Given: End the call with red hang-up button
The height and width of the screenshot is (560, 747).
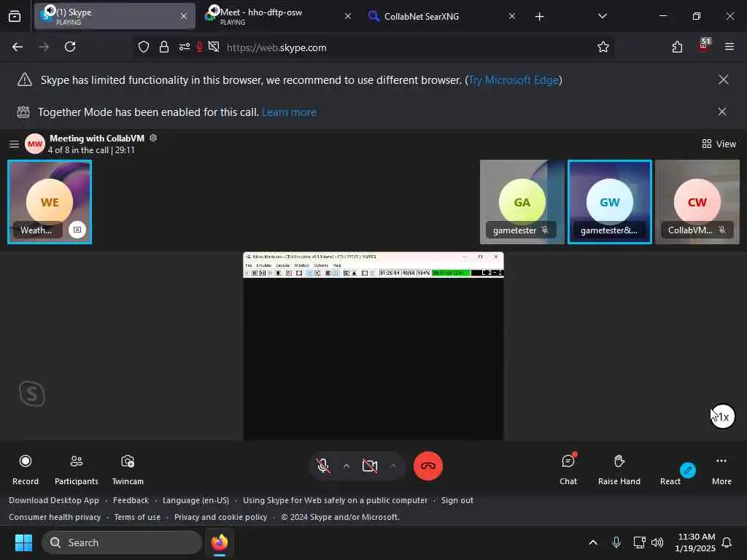Looking at the screenshot, I should 427,466.
